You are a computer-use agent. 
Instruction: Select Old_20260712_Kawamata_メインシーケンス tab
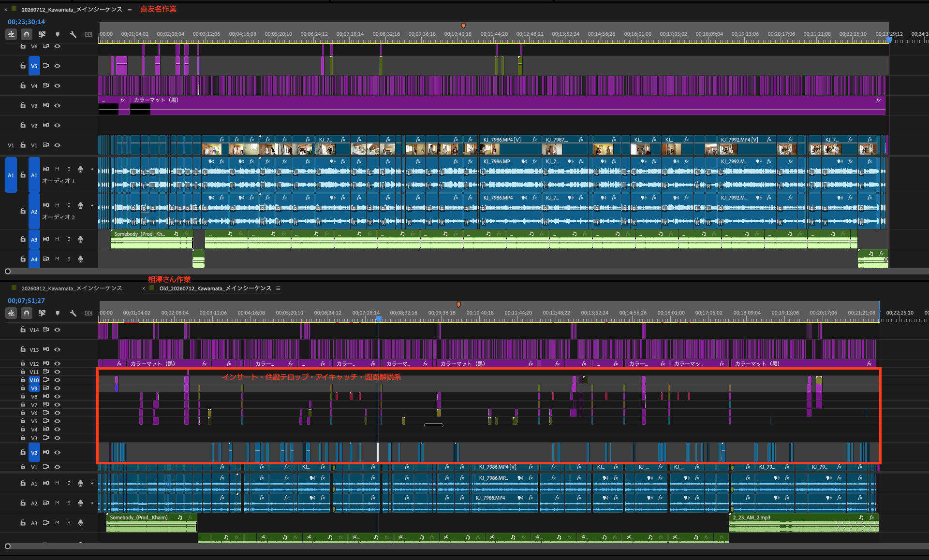215,288
